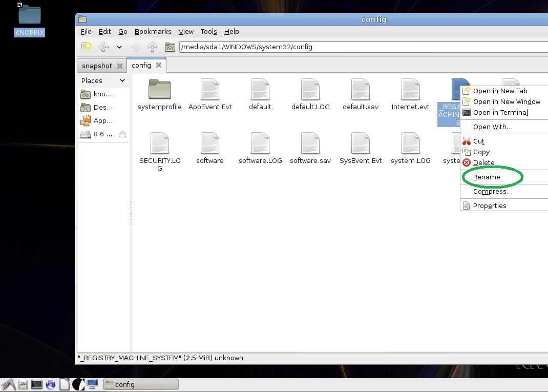The height and width of the screenshot is (392, 548).
Task: Click the location path field
Action: coord(364,47)
